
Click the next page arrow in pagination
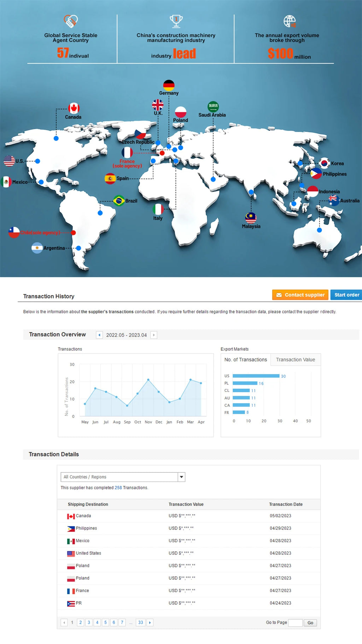pos(150,622)
